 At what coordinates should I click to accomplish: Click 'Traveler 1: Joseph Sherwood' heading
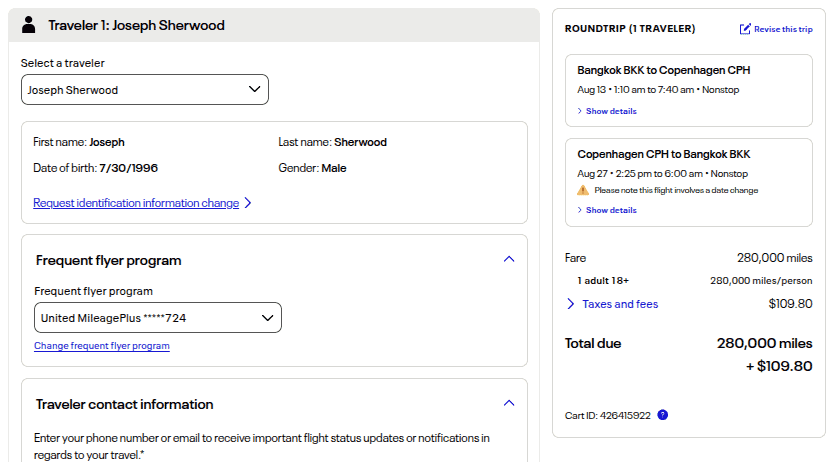click(x=136, y=26)
